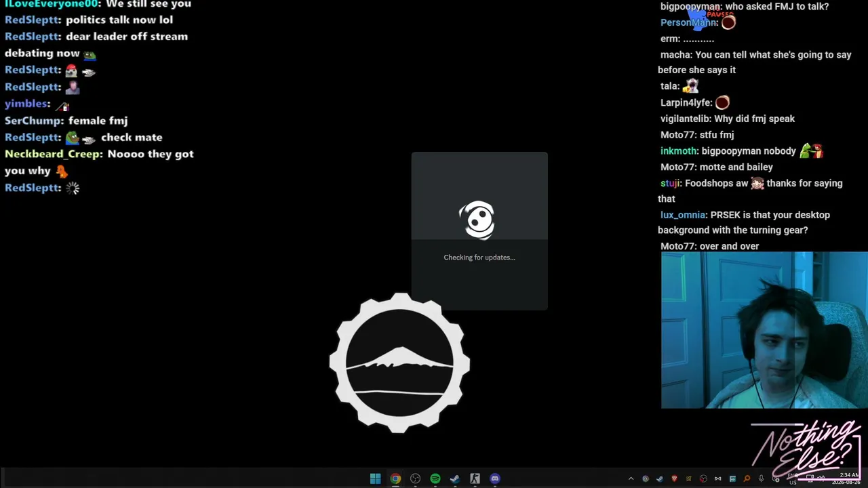Image resolution: width=868 pixels, height=488 pixels.
Task: Click the yimbles username in left chat
Action: [26, 104]
